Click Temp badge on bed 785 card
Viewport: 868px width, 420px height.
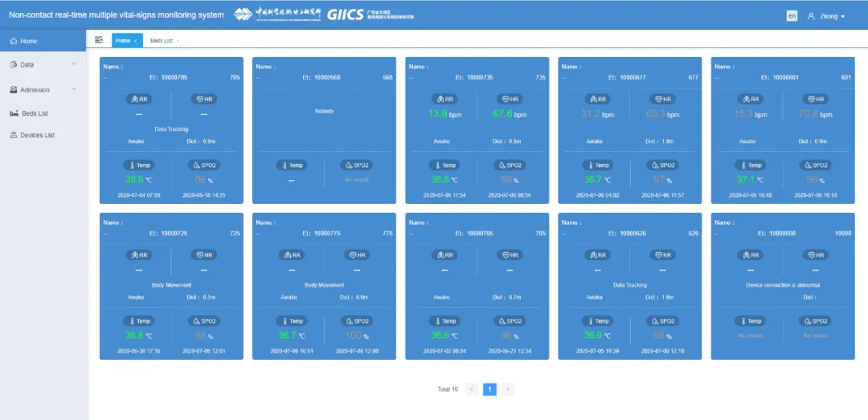138,165
